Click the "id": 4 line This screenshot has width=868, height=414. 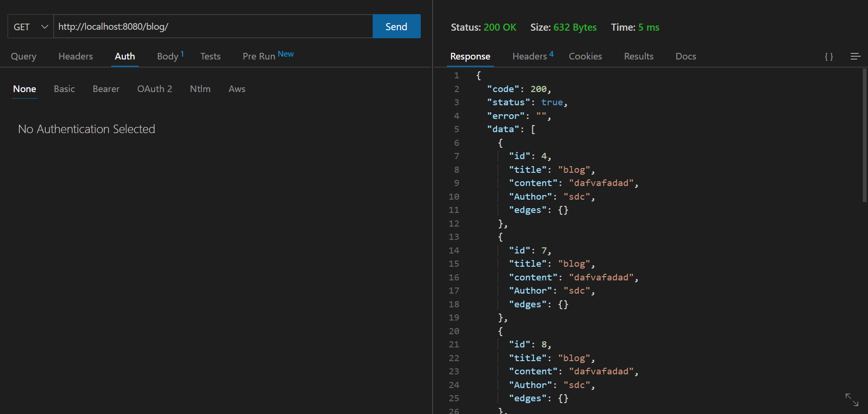coord(530,156)
